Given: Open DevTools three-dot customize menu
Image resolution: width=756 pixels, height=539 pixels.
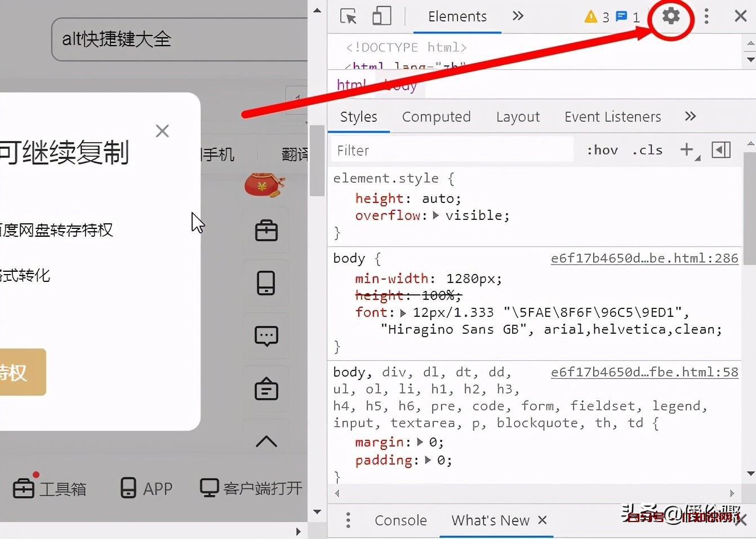Looking at the screenshot, I should (706, 16).
